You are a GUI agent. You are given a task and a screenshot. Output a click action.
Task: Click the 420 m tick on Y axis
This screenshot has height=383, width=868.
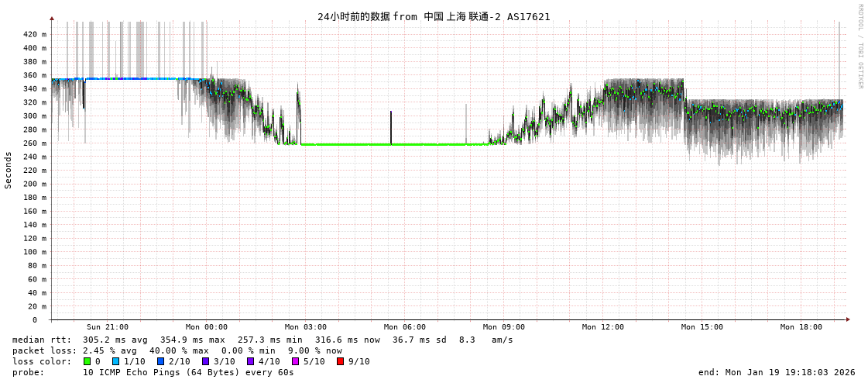coord(34,34)
